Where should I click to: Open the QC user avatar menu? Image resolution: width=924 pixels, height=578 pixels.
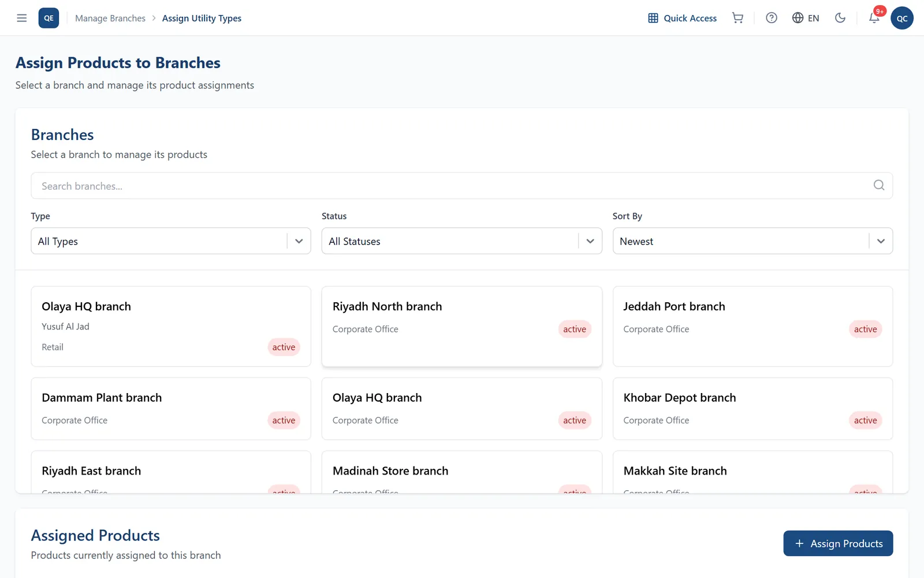click(902, 18)
